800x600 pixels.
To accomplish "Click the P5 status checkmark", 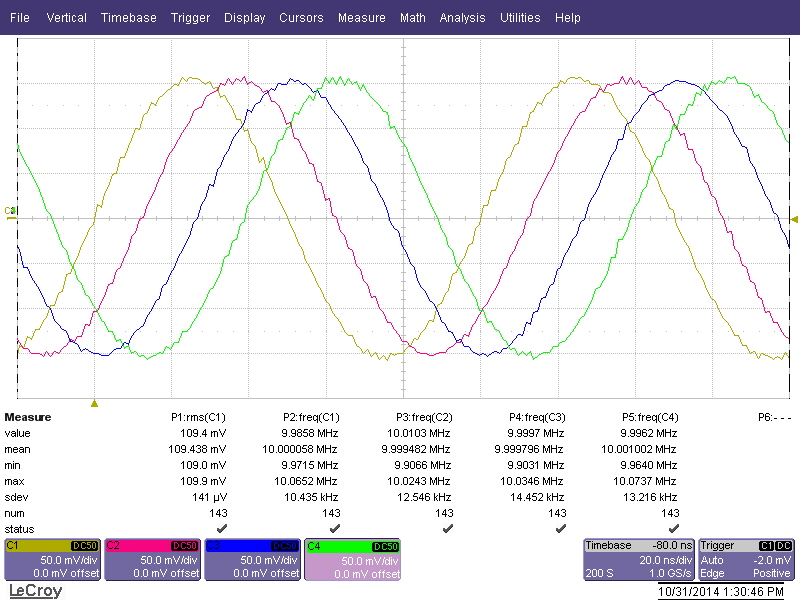I will 673,529.
